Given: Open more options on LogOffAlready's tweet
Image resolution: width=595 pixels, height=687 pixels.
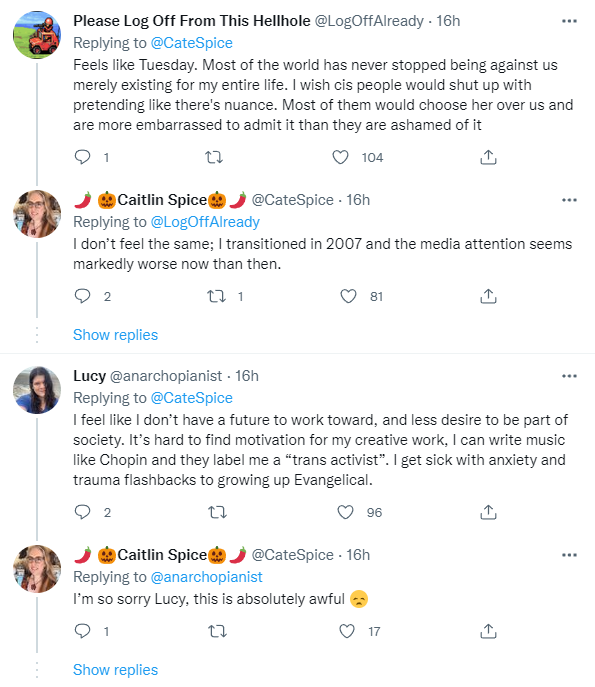Looking at the screenshot, I should (569, 21).
